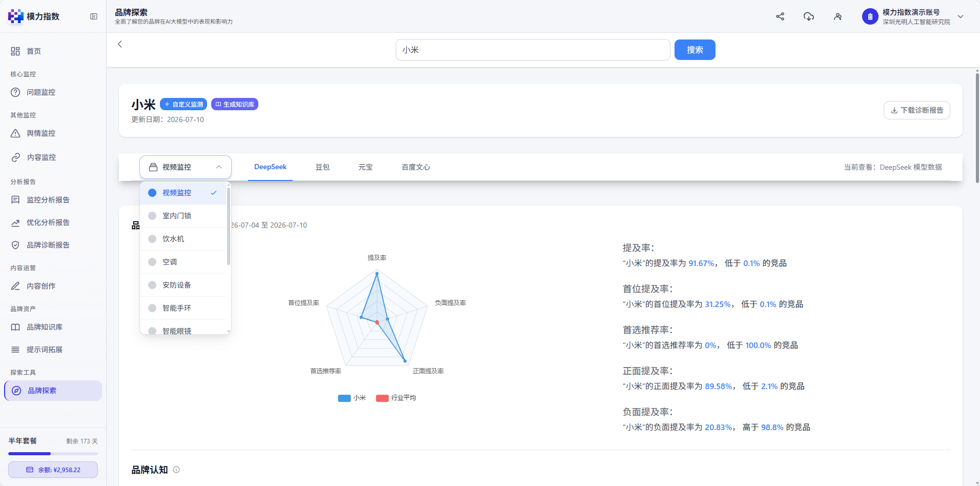The height and width of the screenshot is (486, 980).
Task: Open 首页 in the sidebar
Action: (53, 51)
